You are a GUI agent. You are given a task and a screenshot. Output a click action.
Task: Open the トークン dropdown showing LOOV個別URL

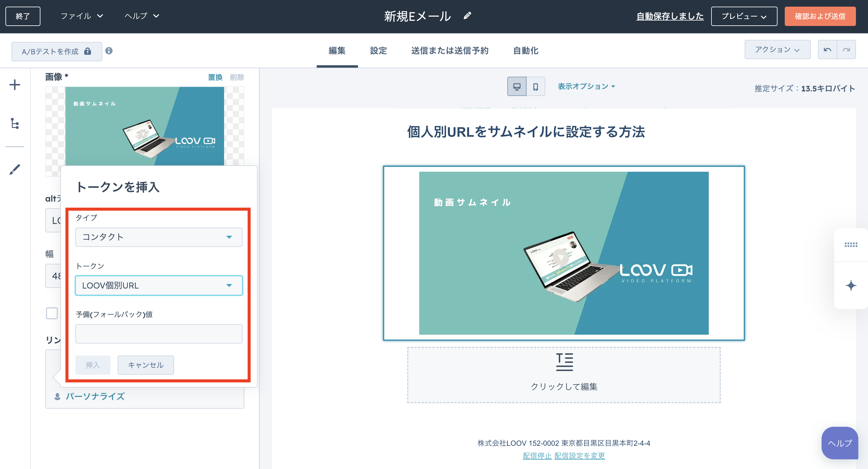coord(159,286)
